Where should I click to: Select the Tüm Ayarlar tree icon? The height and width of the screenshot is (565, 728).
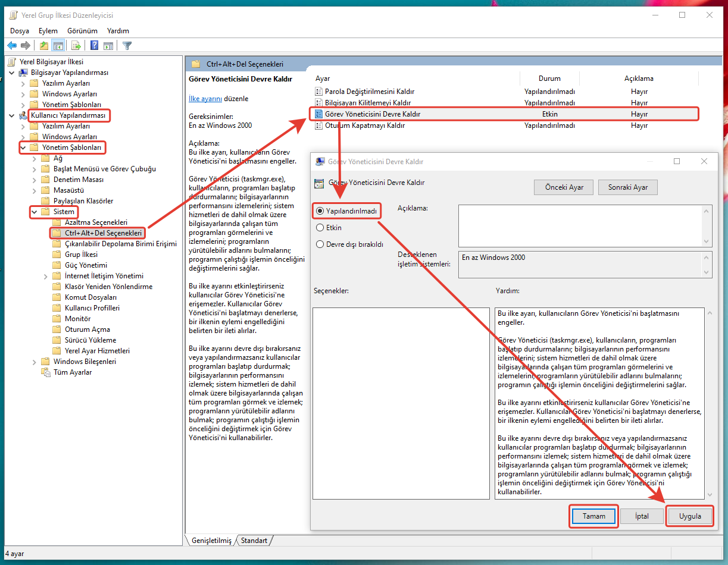click(46, 372)
